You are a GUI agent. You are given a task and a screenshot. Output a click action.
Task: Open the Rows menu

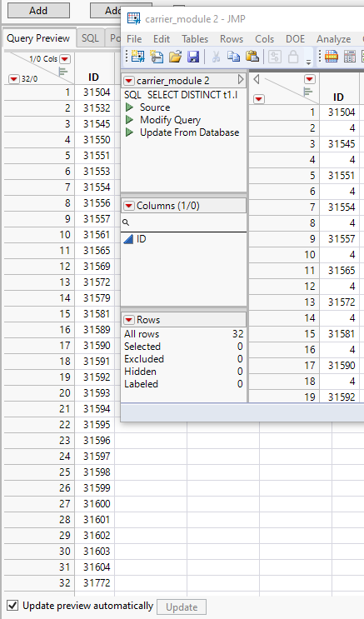pyautogui.click(x=232, y=38)
